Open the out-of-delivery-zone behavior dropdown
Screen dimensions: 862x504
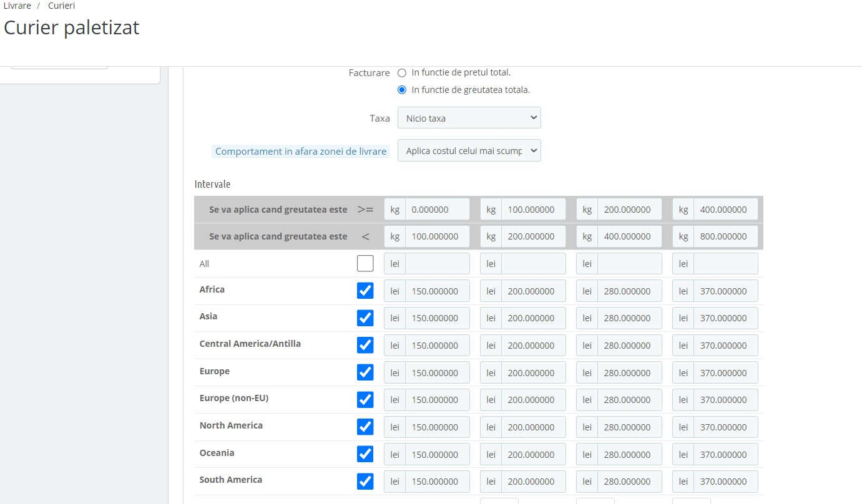coord(469,150)
